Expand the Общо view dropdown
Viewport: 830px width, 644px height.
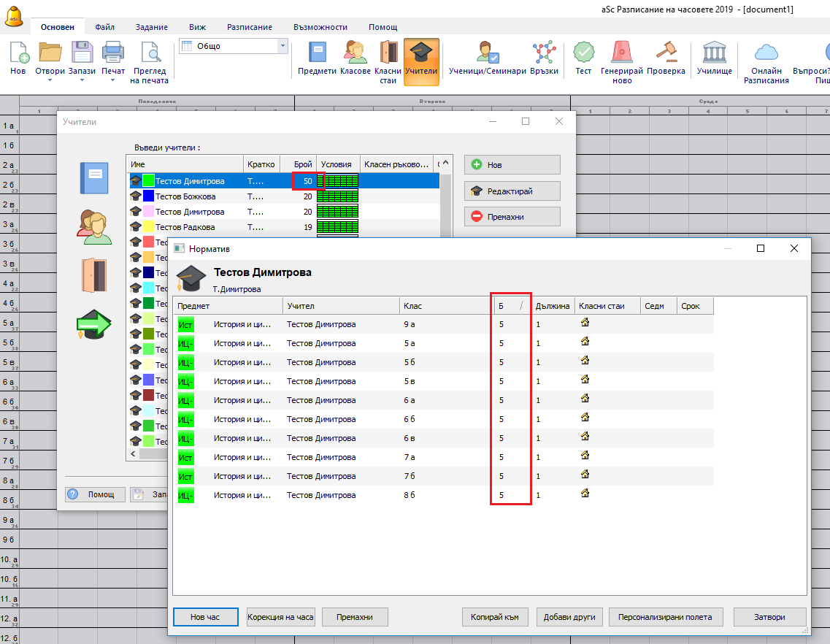283,46
